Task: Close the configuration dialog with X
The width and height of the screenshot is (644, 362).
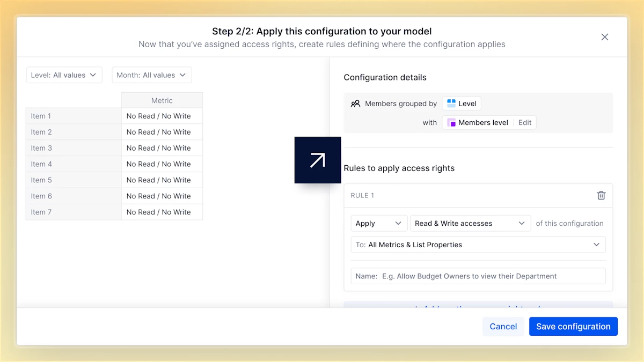Action: (x=605, y=37)
